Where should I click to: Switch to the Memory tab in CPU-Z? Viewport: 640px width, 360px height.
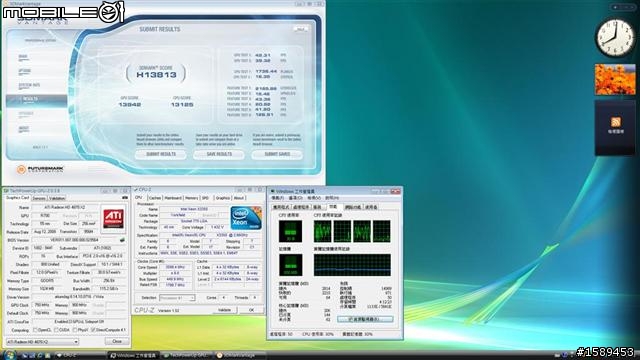[x=191, y=198]
